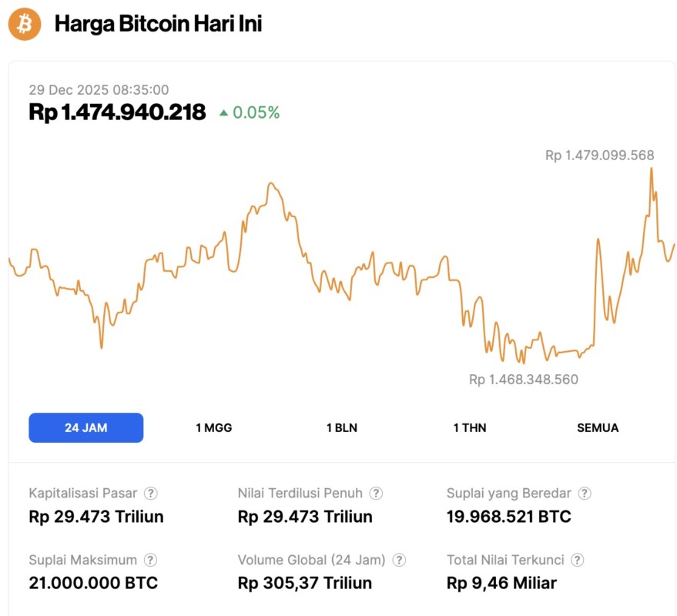Click the timestamp 29 Dec 2025 08:35:00
677x616 pixels.
[99, 90]
